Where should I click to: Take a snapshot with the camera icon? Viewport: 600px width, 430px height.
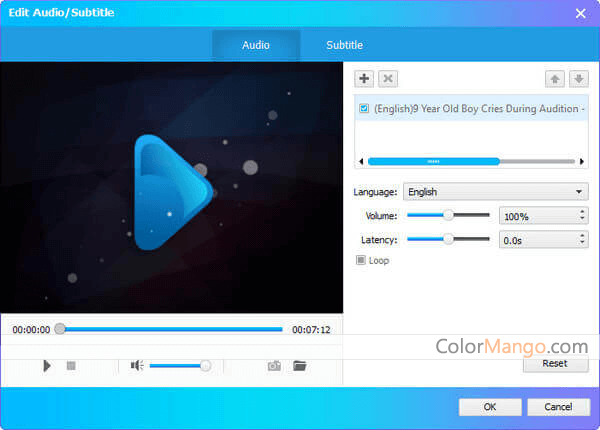click(x=274, y=366)
